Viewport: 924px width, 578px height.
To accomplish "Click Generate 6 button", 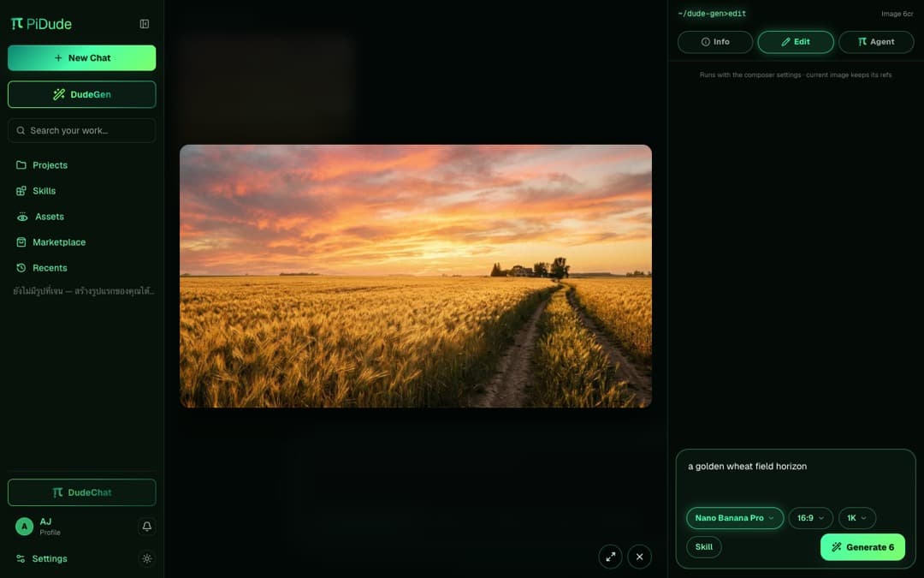I will 862,547.
